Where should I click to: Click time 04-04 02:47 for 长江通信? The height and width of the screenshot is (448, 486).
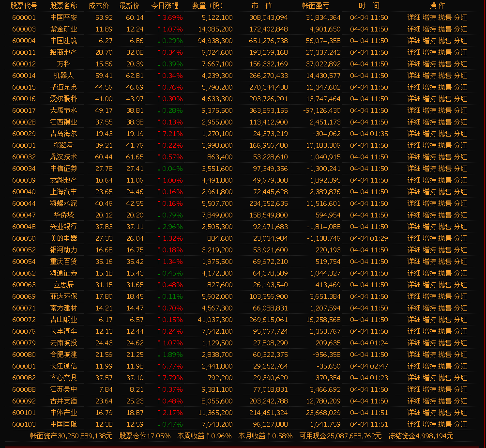click(369, 367)
